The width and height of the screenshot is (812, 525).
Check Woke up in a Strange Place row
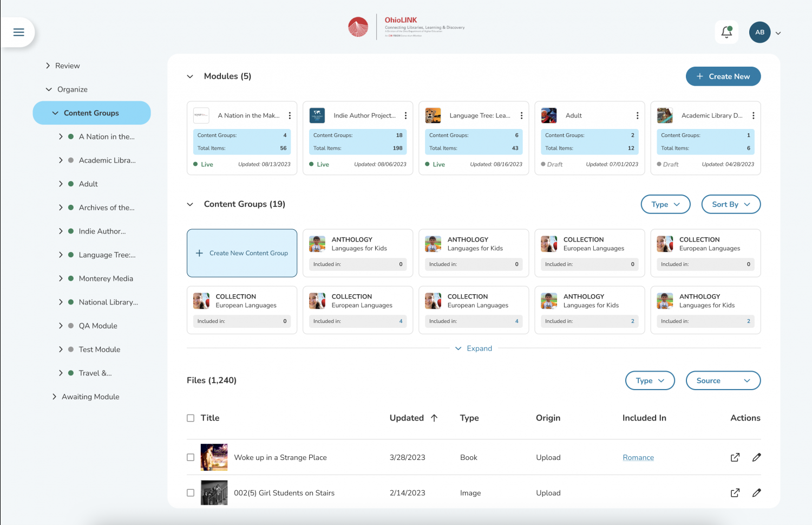coord(191,457)
